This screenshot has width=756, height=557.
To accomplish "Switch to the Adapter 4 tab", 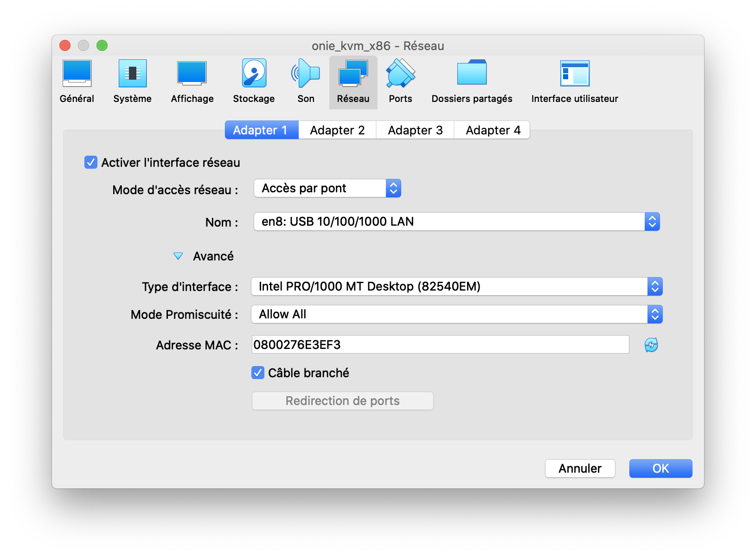I will click(x=493, y=130).
